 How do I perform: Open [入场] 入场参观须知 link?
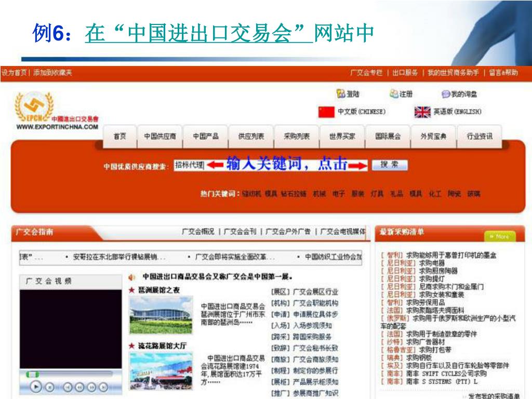pyautogui.click(x=301, y=326)
